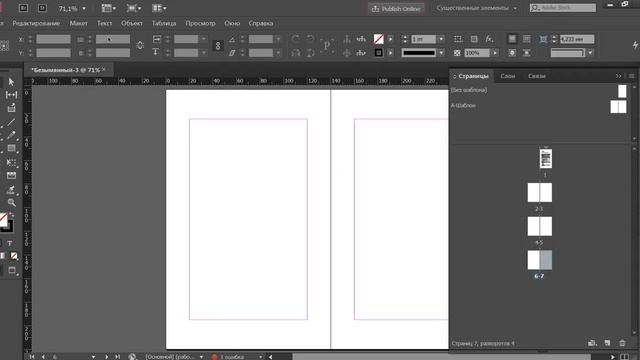Viewport: 640px width, 360px height.
Task: Select the Eyedropper tool
Action: pos(11,189)
